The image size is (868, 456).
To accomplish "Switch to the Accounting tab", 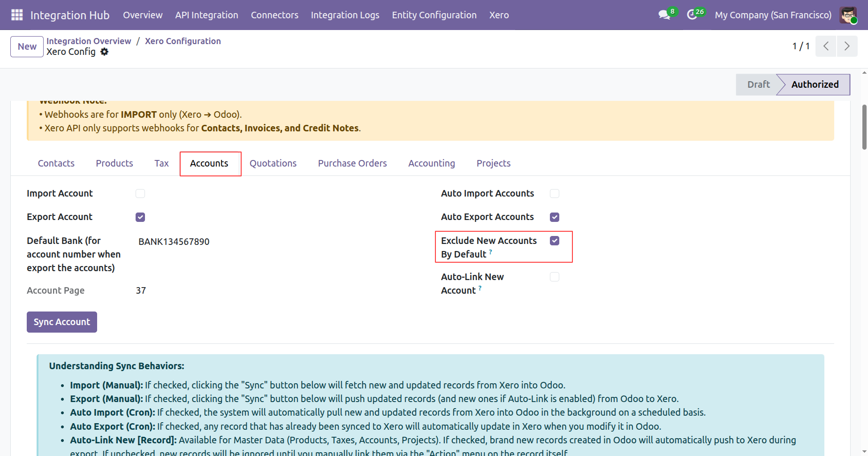I will point(432,163).
